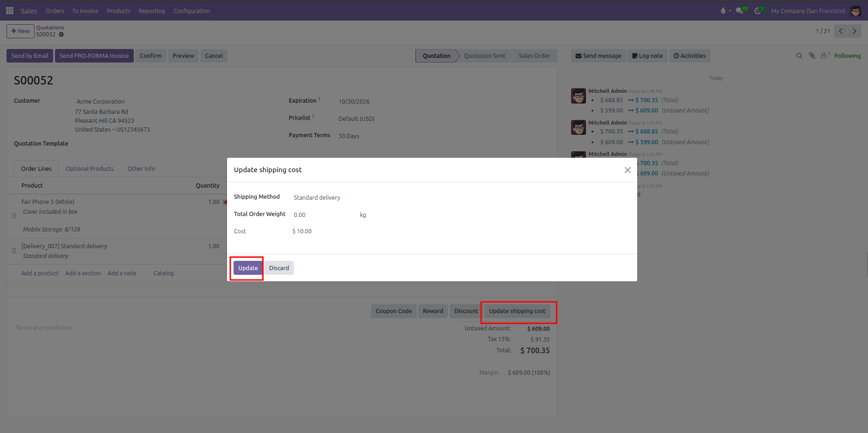Grab drag handle of Fair Phone 5 line
The width and height of the screenshot is (868, 433).
(x=14, y=216)
